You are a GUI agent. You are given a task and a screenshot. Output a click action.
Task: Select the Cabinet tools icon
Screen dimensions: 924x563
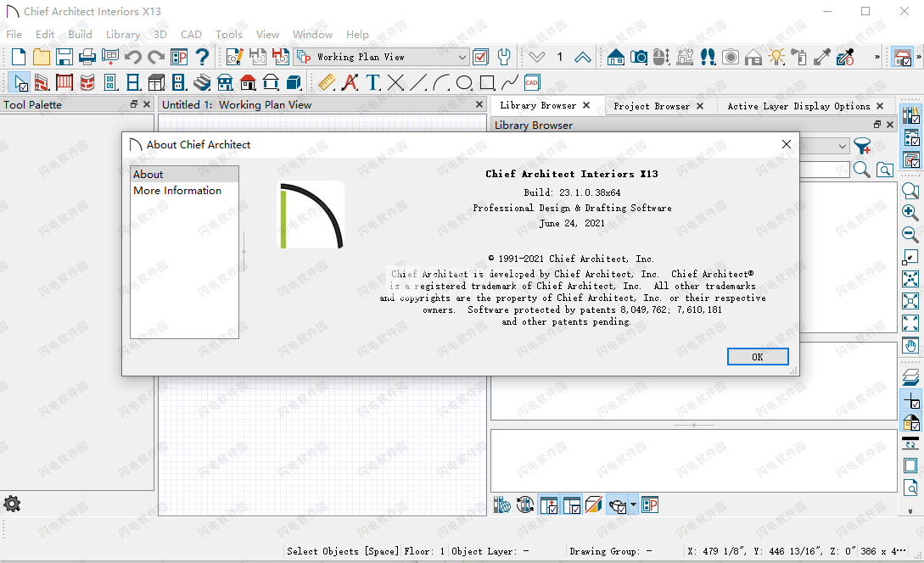[x=156, y=82]
